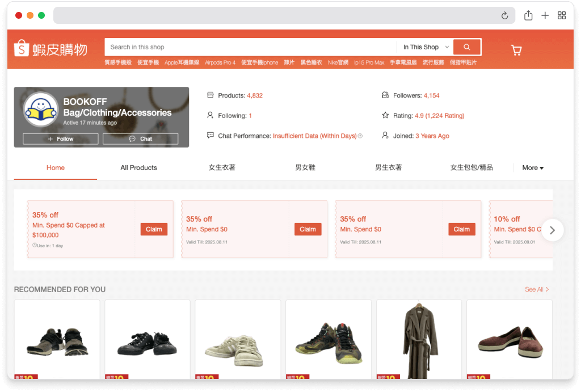Click the Chat Performance help question icon

tap(360, 136)
